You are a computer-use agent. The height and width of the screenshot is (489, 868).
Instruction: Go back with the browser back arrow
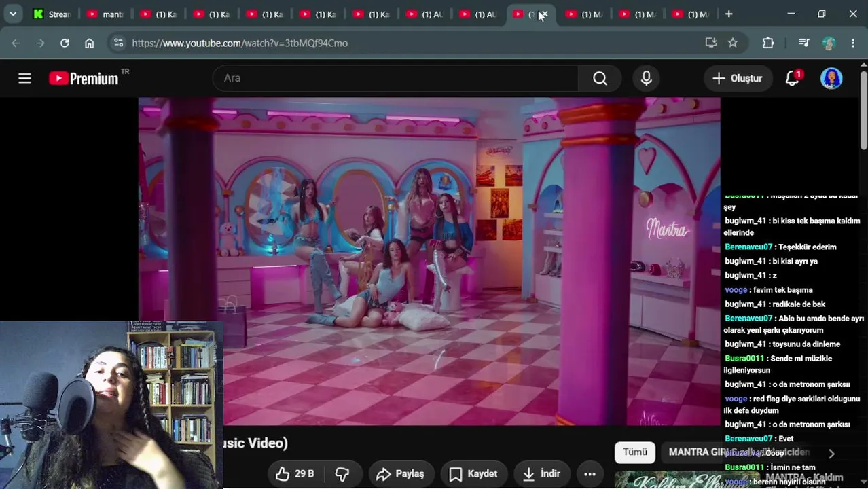16,43
